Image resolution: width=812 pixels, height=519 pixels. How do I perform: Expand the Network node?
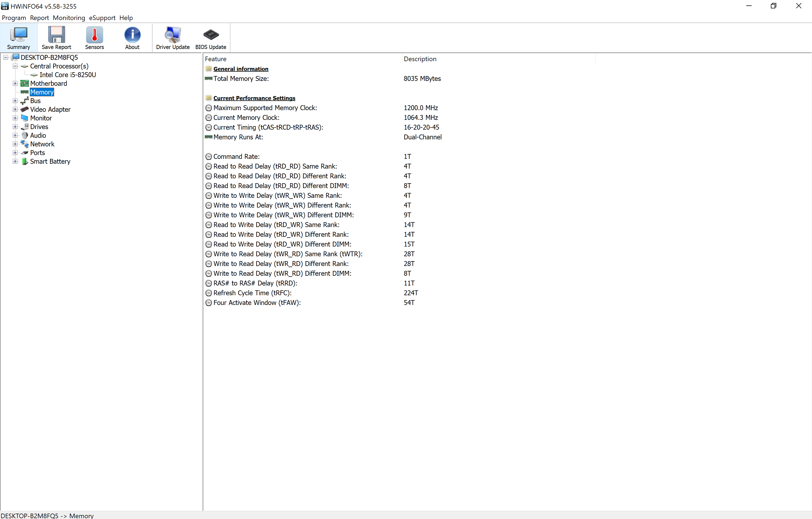[15, 144]
